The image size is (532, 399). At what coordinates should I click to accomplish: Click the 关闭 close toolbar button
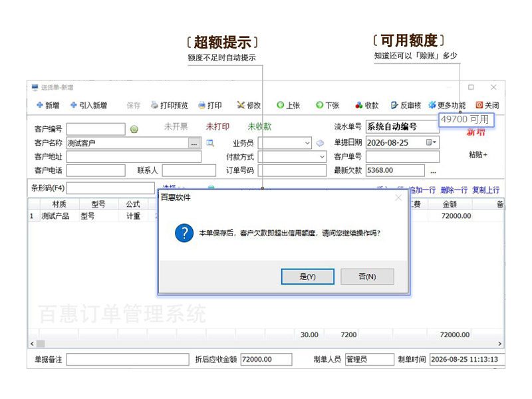point(487,106)
